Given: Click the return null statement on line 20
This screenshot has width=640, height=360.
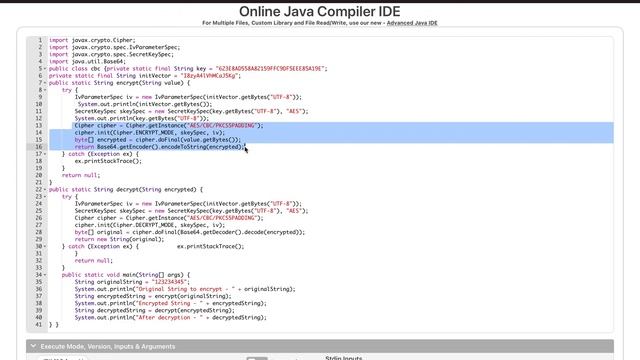Looking at the screenshot, I should (x=81, y=175).
